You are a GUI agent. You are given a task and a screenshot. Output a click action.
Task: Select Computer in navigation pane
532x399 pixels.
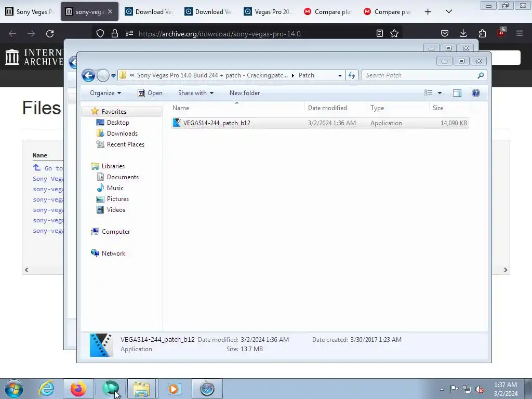pos(116,232)
